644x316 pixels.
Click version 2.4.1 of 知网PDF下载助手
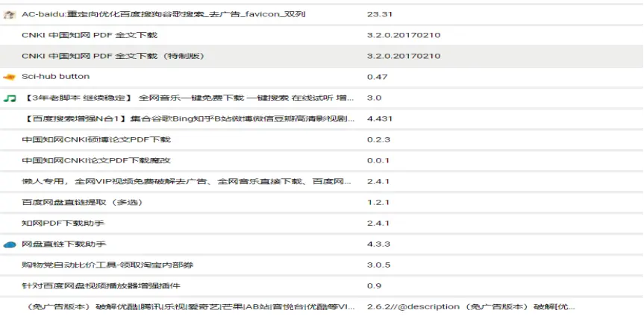coord(378,224)
